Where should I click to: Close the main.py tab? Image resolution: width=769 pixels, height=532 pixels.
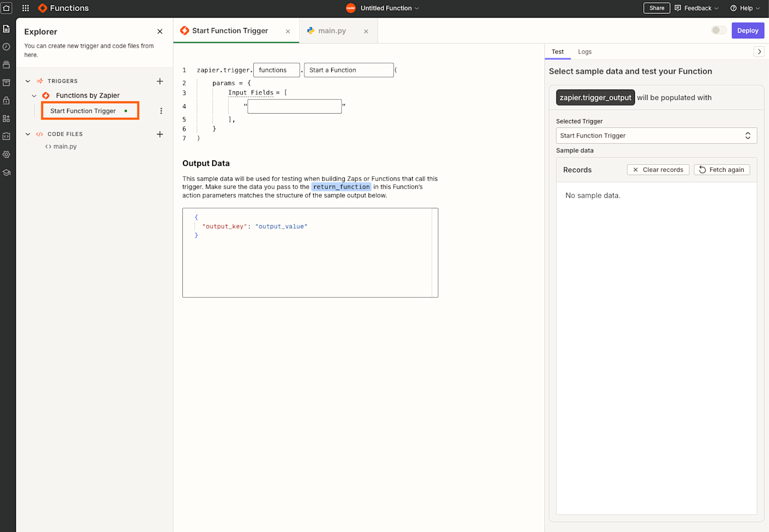click(x=366, y=31)
